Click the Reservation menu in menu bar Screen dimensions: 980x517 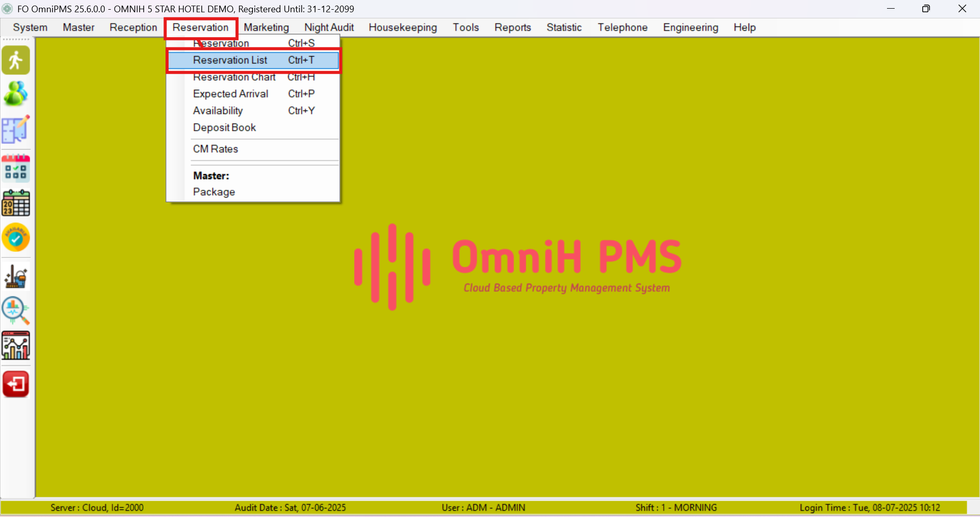coord(201,28)
